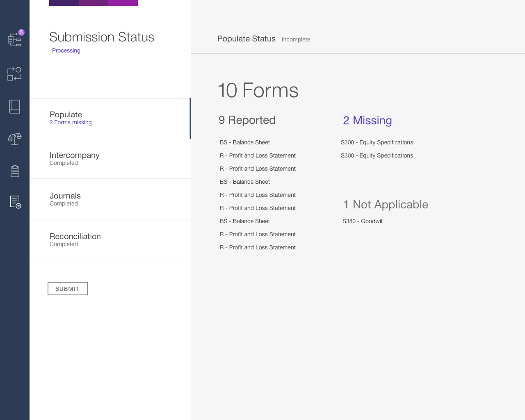This screenshot has width=525, height=420.
Task: Click Completed under Intercompany
Action: (64, 163)
